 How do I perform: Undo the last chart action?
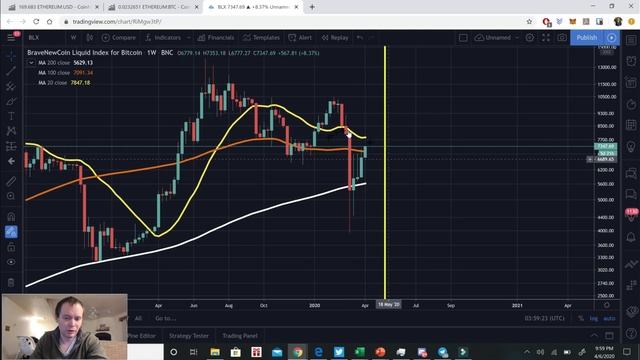point(360,38)
